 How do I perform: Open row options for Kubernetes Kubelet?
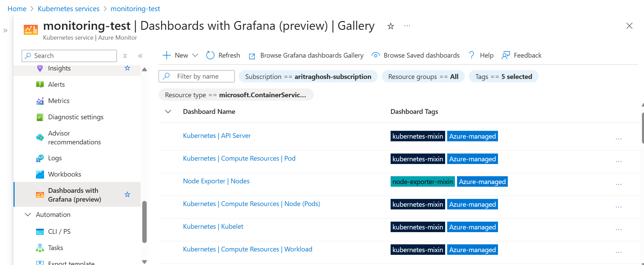click(x=619, y=230)
